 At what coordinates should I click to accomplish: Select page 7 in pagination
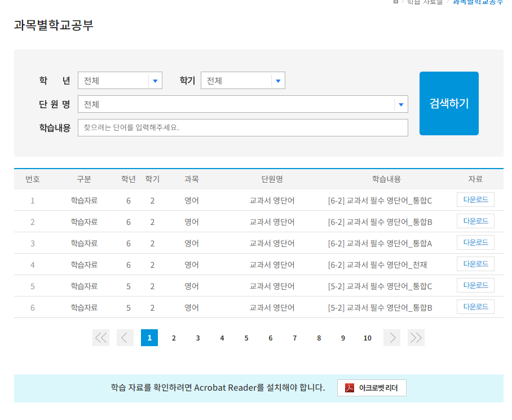[x=294, y=338]
